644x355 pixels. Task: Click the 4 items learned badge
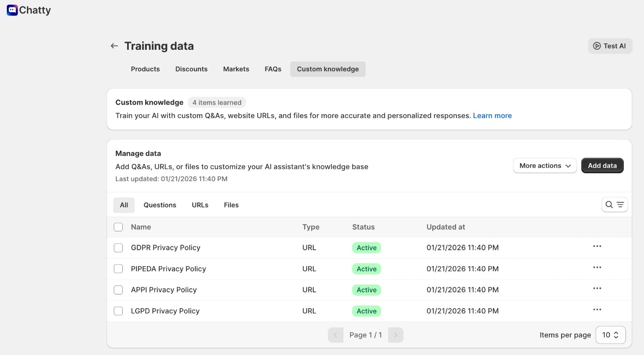coord(217,103)
